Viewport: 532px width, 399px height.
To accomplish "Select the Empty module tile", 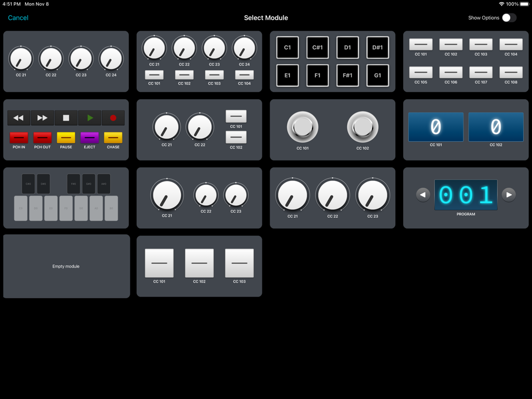I will [66, 266].
